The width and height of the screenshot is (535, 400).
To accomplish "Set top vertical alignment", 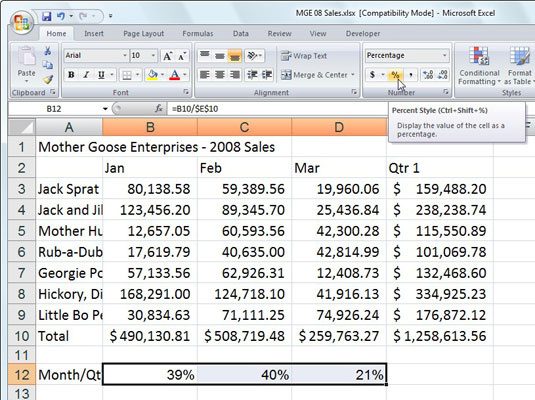I will [x=205, y=55].
